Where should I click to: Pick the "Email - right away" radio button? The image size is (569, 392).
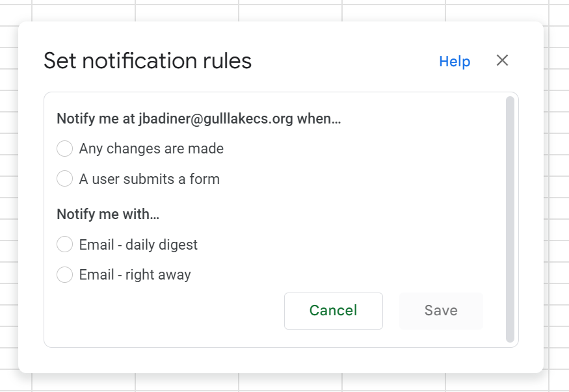click(64, 274)
